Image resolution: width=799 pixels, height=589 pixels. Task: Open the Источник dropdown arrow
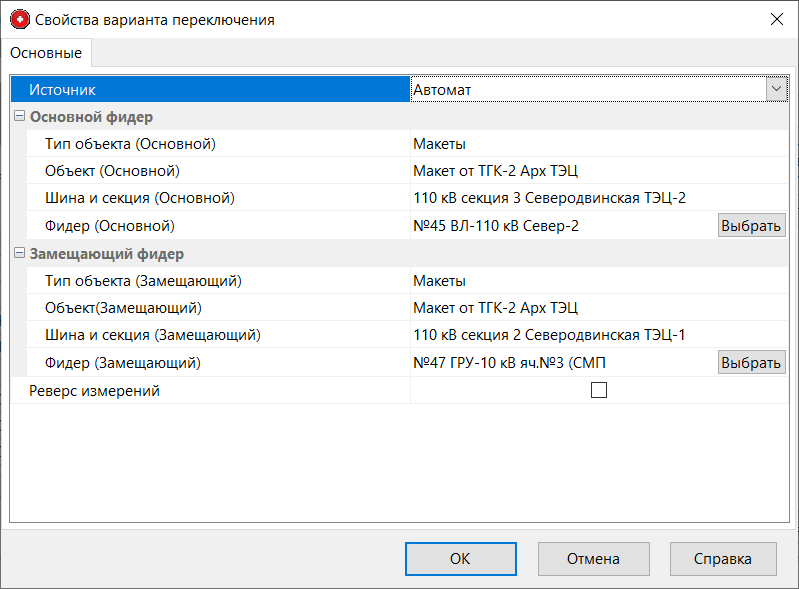click(776, 89)
